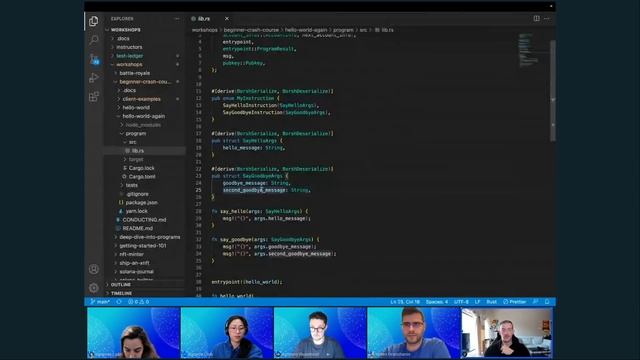Viewport: 640px width, 360px height.
Task: Collapse the beginner-crash-course folder
Action: tap(144, 82)
